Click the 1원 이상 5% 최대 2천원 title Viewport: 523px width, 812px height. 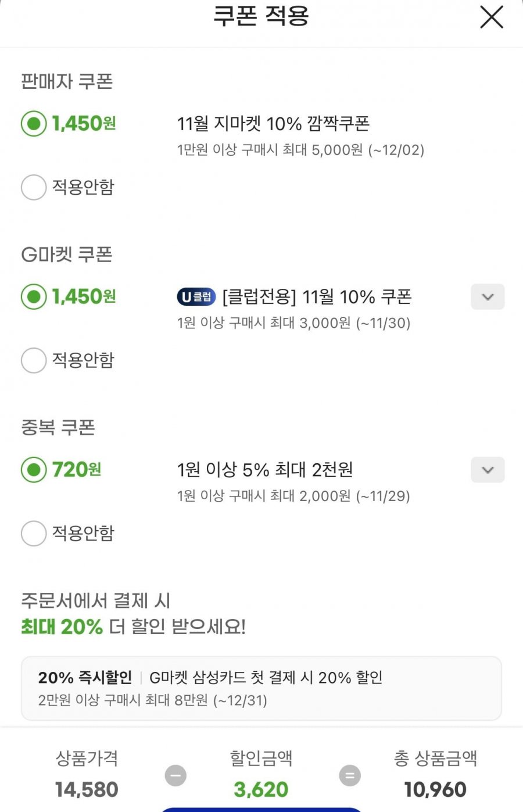[265, 470]
